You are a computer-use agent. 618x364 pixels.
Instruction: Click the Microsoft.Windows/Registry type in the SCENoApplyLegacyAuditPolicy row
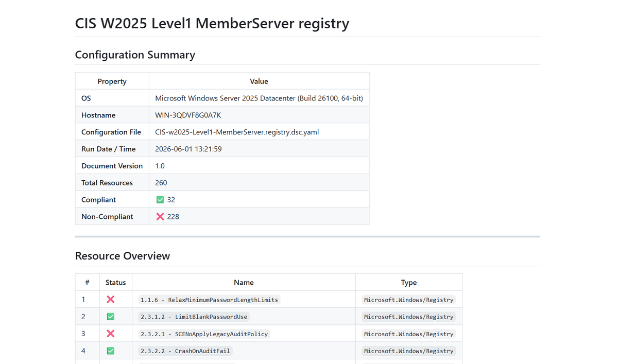point(409,334)
